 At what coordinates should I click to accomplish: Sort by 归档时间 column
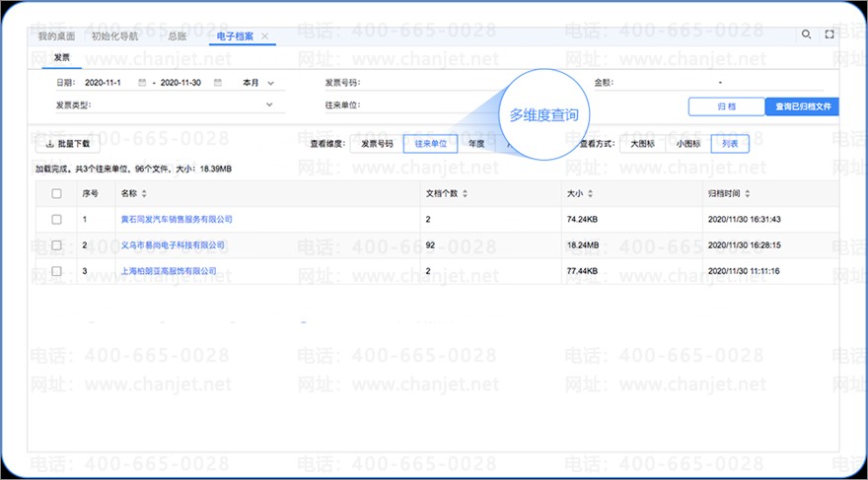pos(748,193)
